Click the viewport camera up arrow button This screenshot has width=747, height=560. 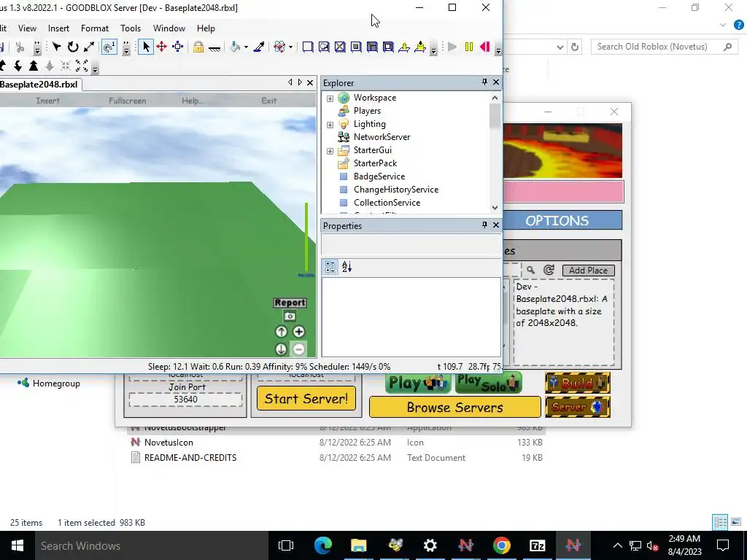[281, 332]
